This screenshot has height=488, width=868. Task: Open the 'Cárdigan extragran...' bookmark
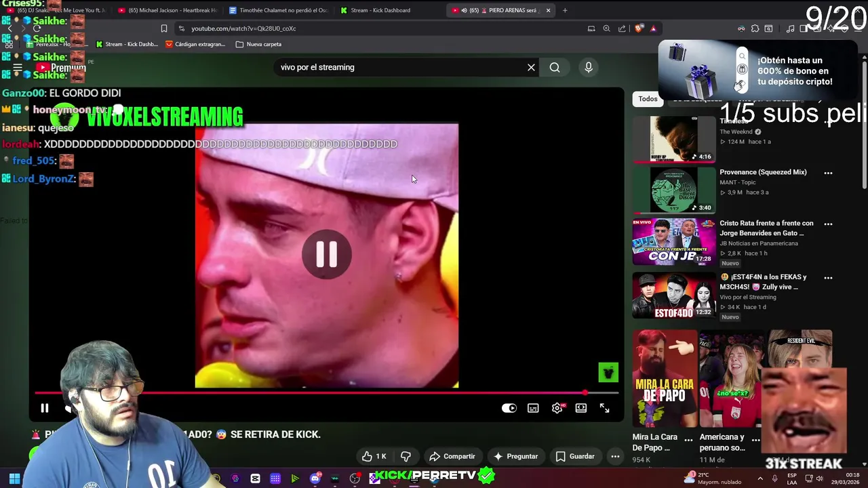(195, 44)
